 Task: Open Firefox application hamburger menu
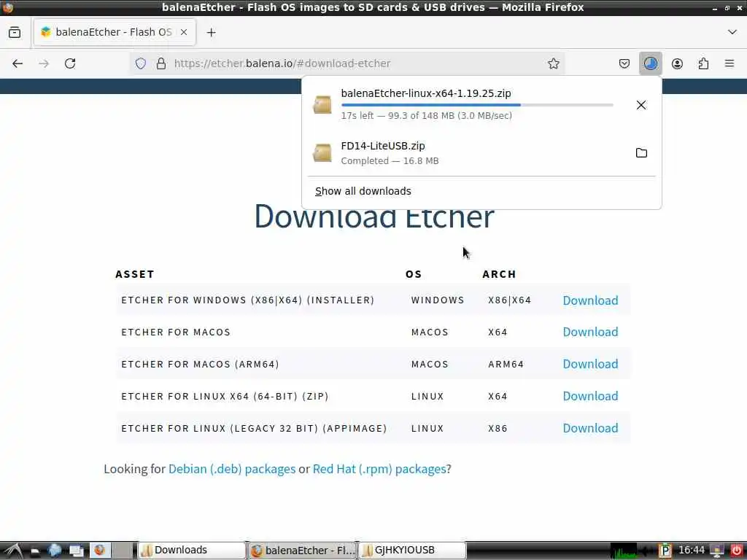(729, 63)
